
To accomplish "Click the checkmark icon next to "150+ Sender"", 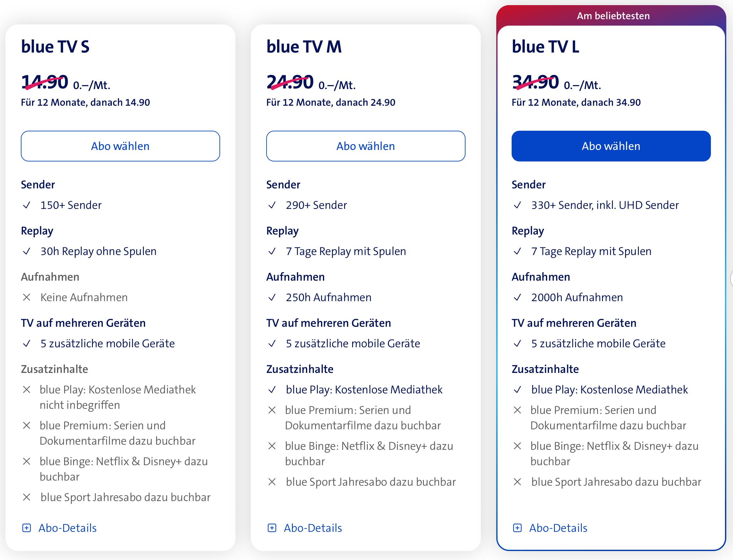I will [x=27, y=205].
